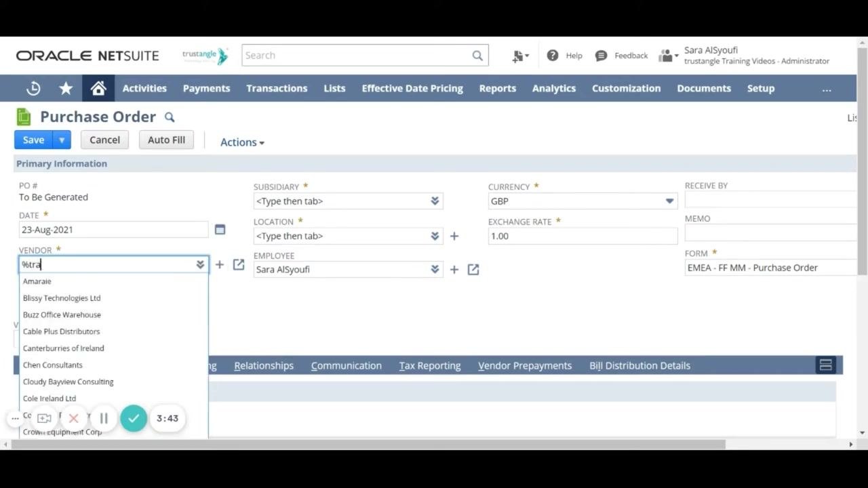Toggle subtab layout icon at right
Image resolution: width=868 pixels, height=488 pixels.
(x=826, y=365)
